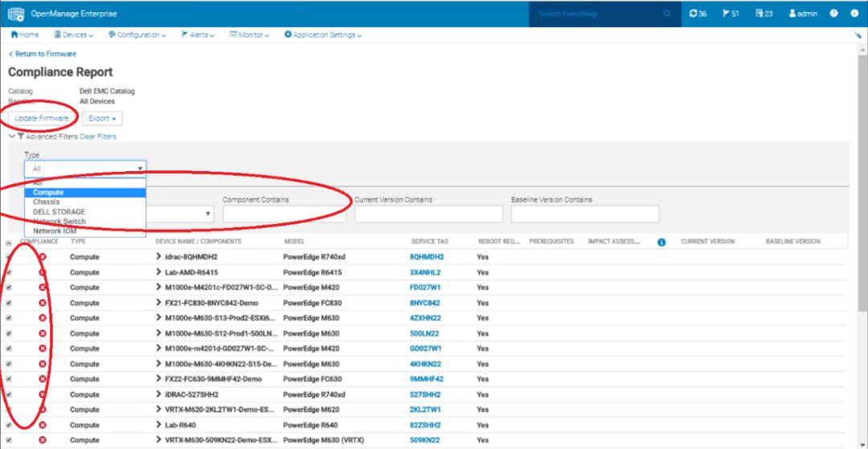Open the Configuration menu

point(137,35)
